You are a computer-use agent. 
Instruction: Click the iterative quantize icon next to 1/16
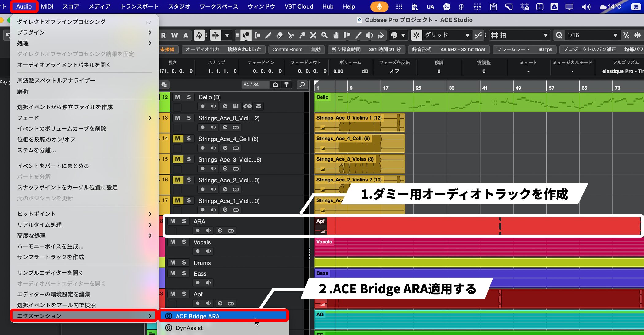coord(626,36)
